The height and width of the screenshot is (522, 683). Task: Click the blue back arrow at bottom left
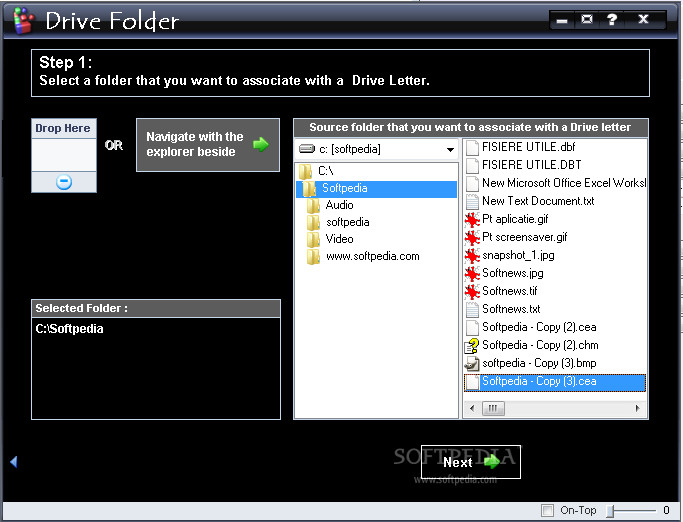(14, 462)
